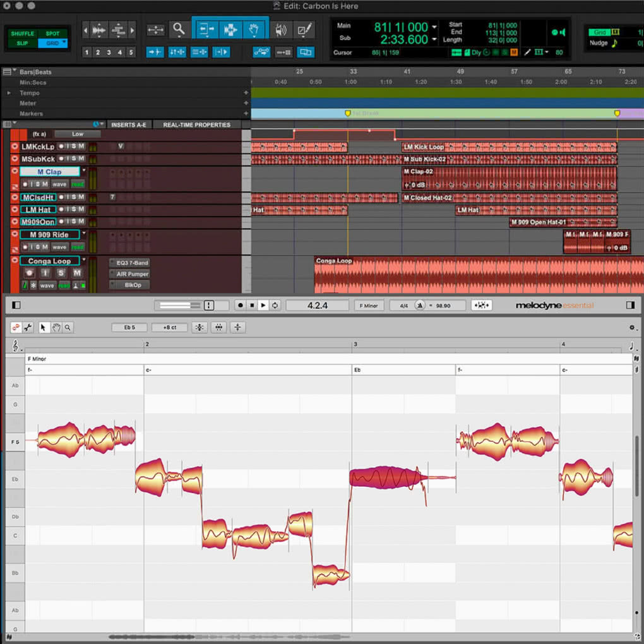
Task: Select the Pencil tool
Action: [x=304, y=30]
